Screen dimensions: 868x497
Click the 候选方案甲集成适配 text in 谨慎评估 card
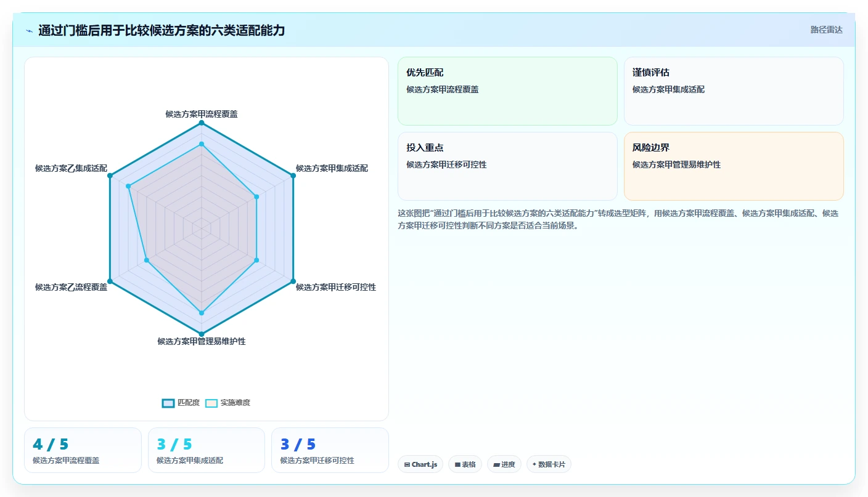668,89
